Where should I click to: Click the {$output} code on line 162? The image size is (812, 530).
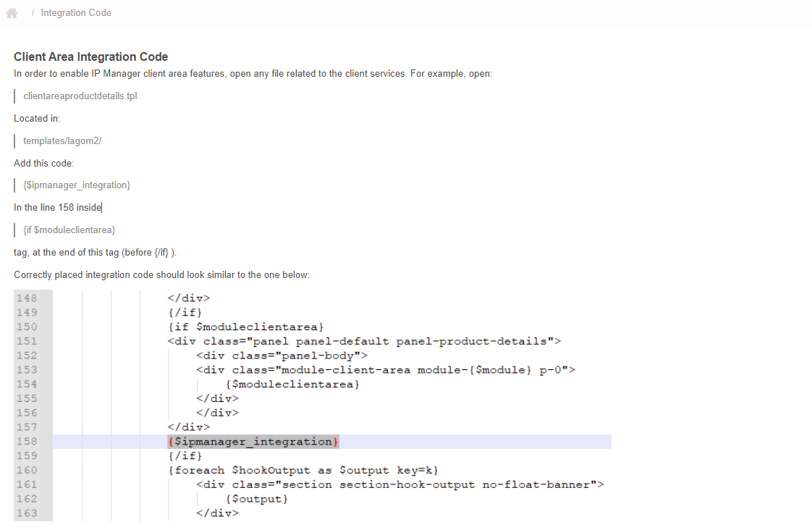point(257,499)
